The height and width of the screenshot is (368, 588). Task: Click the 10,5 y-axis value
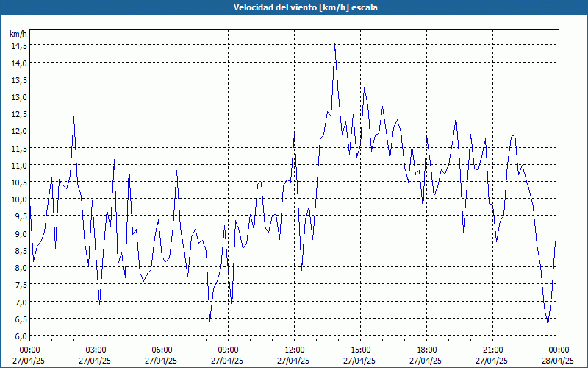point(20,182)
